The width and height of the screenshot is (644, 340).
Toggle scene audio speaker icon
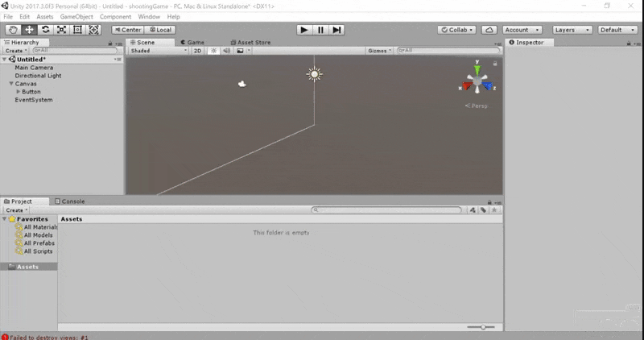(x=227, y=51)
